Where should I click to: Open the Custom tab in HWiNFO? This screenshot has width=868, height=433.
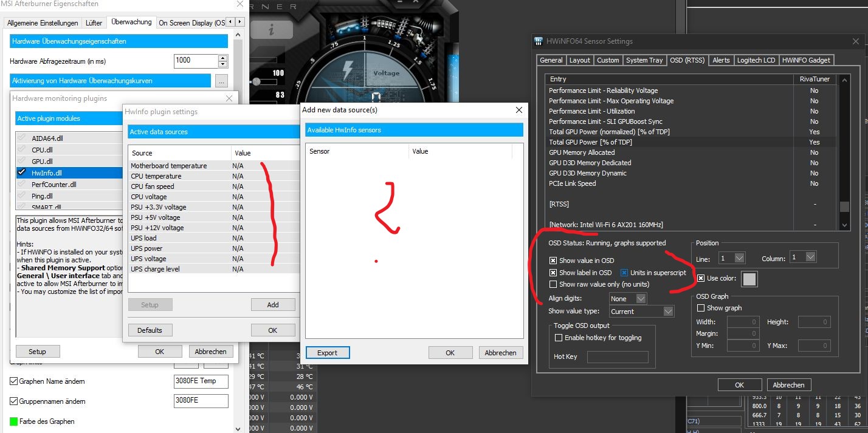[608, 60]
